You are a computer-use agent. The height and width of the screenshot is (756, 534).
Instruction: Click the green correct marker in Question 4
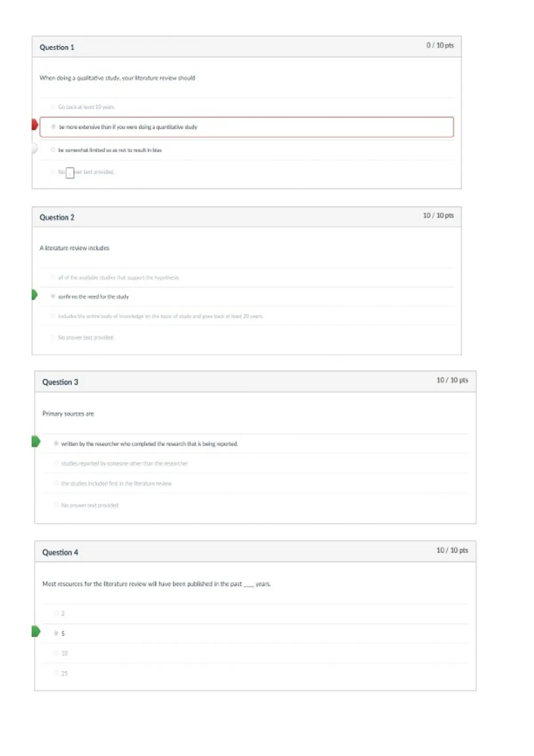tap(36, 631)
